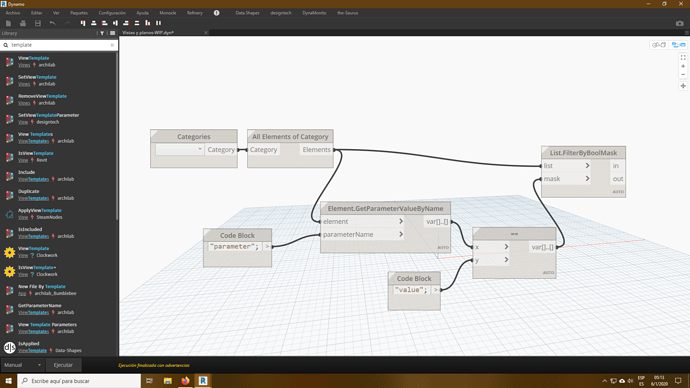Open the Data Shapes menu
This screenshot has height=388, width=690.
pyautogui.click(x=247, y=13)
